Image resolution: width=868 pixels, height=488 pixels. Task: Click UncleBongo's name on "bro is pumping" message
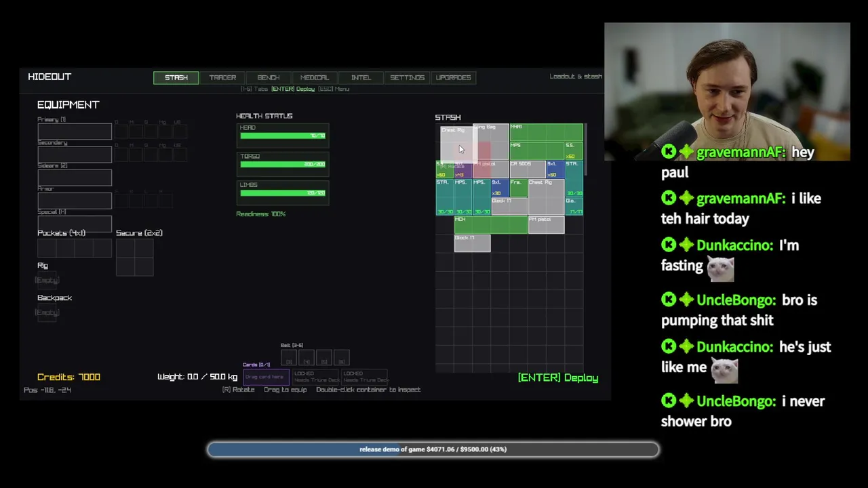pos(736,300)
